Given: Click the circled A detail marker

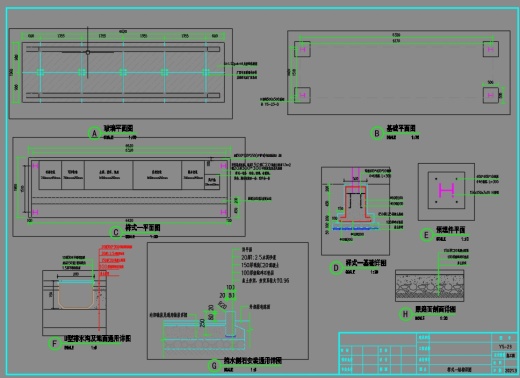Looking at the screenshot, I should point(95,133).
